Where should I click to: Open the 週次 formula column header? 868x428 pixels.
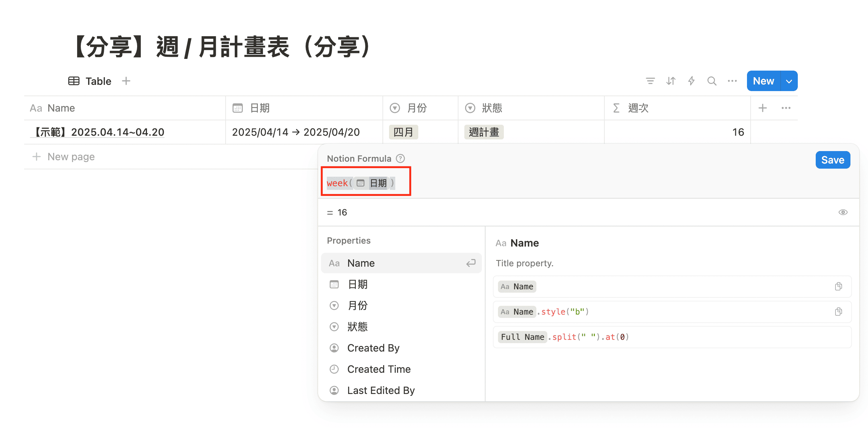638,108
